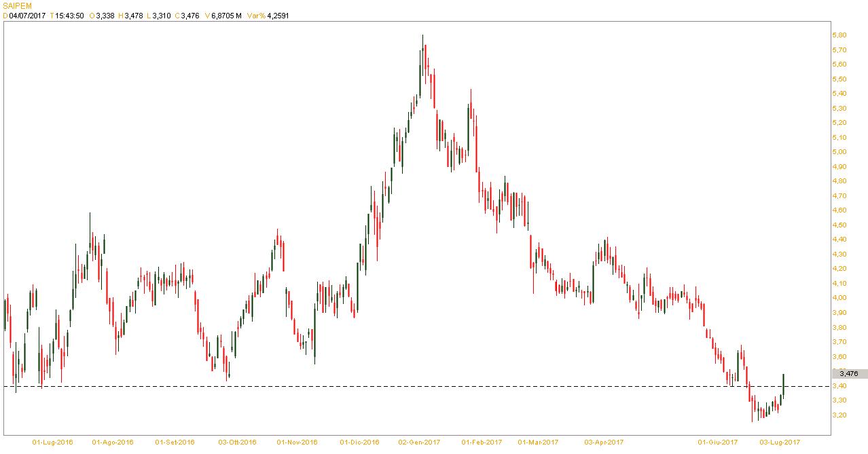
Task: Click the 01-Lug-2016 date marker
Action: pos(54,442)
